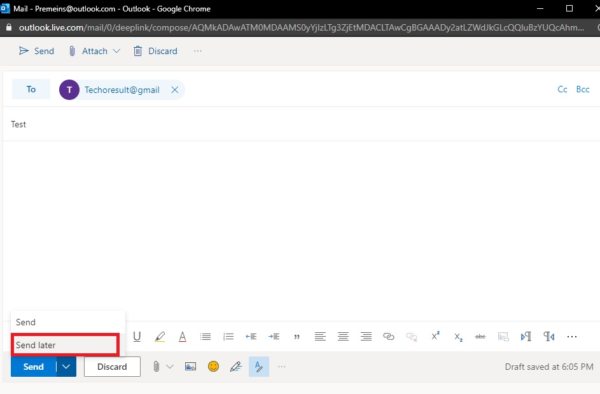This screenshot has height=394, width=600.
Task: Open the top toolbar more options ellipsis
Action: [x=197, y=51]
